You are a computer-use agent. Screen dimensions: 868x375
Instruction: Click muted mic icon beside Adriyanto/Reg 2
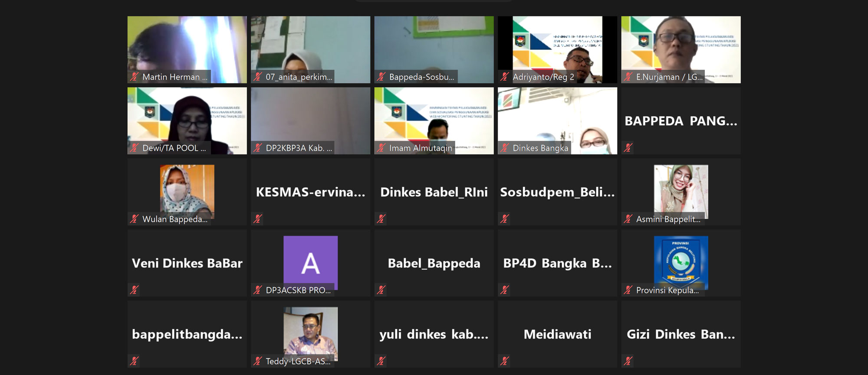505,77
